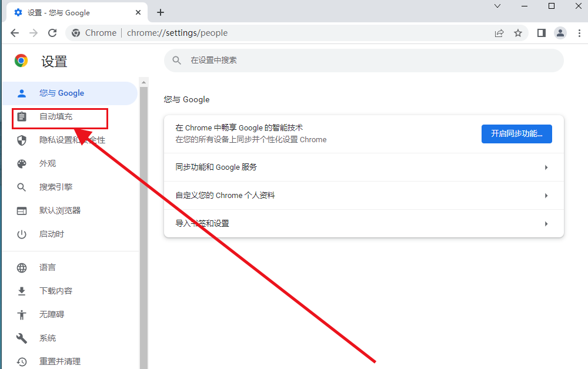
Task: Minimize the Chrome window
Action: (x=524, y=6)
